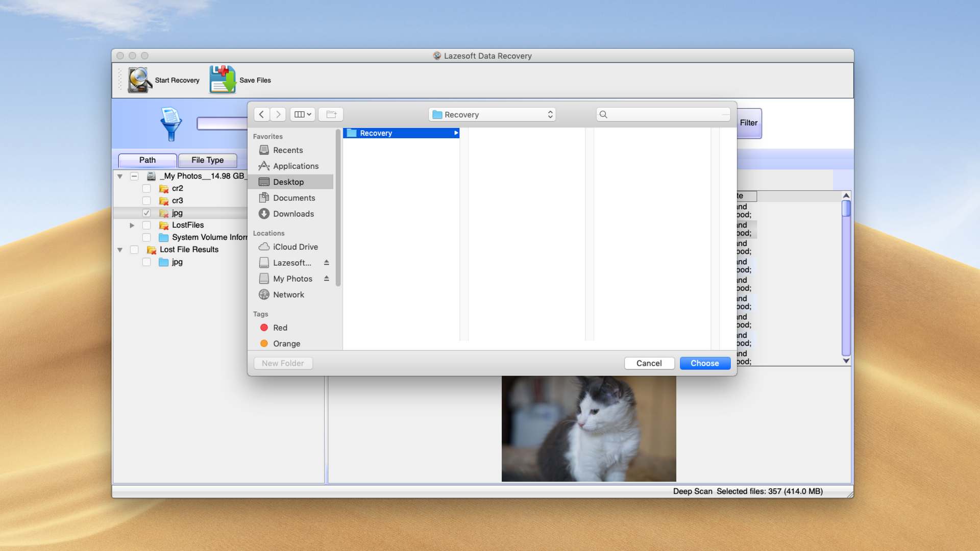Click Start Recovery label in toolbar
980x551 pixels.
click(177, 80)
